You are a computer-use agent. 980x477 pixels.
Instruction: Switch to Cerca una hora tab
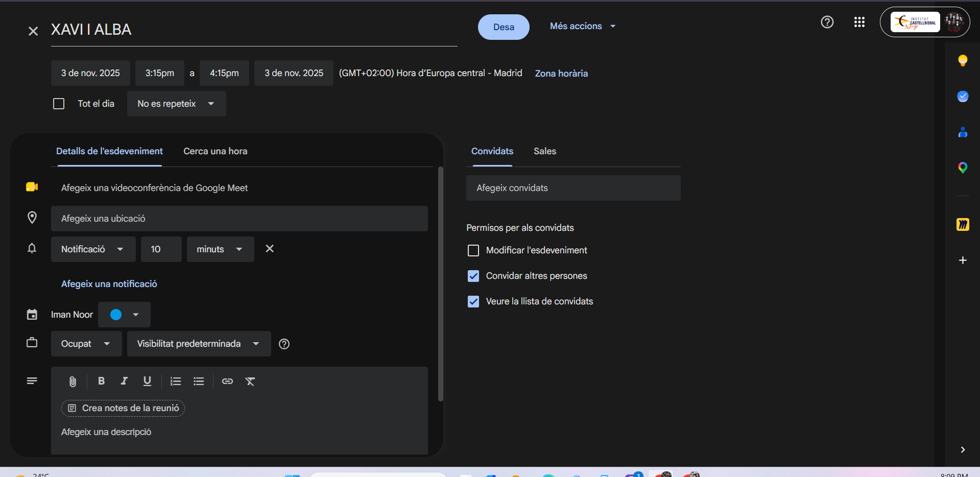click(215, 151)
